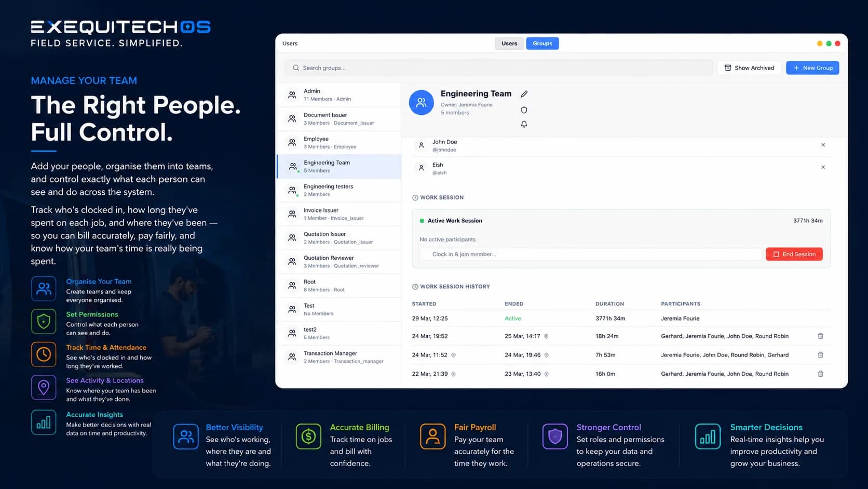This screenshot has width=868, height=489.
Task: Delete the 24 Mar, 11:52 session row
Action: (821, 355)
